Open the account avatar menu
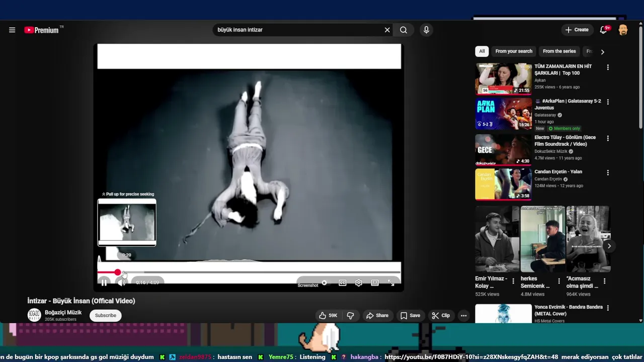Image resolution: width=644 pixels, height=362 pixels. pyautogui.click(x=623, y=30)
